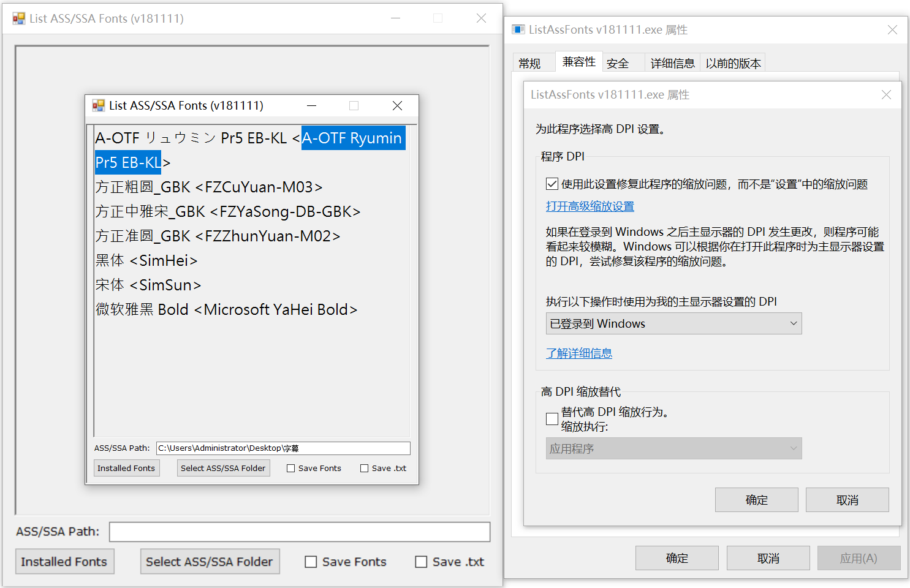Tick Save Fonts checkbox in the inner window
Image resolution: width=910 pixels, height=588 pixels.
point(291,468)
